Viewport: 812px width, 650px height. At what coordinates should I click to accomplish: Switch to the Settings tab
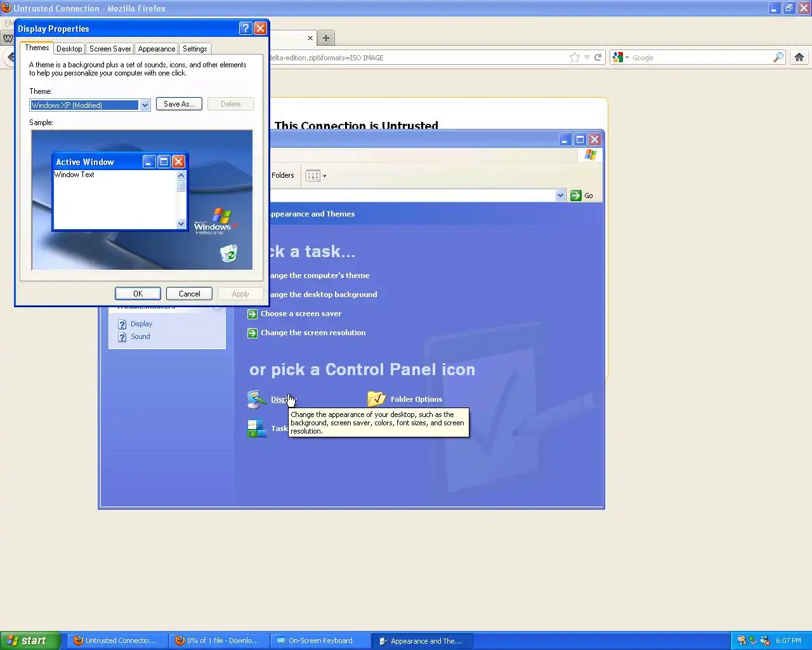pos(195,49)
